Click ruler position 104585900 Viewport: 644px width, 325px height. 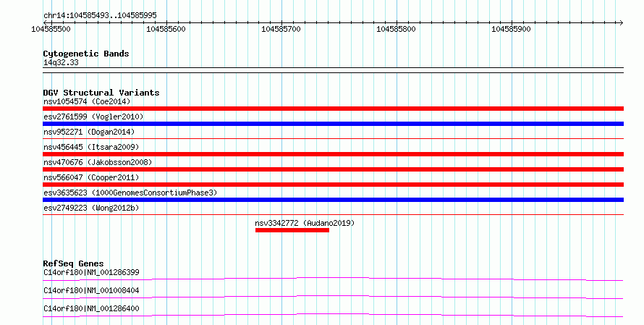click(511, 29)
